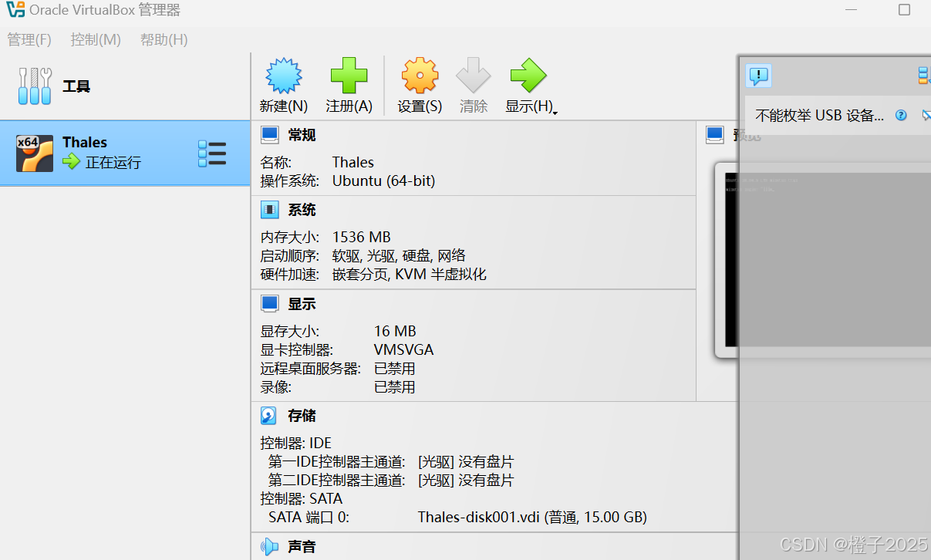This screenshot has height=560, width=931.
Task: Click the 16 MB video memory value
Action: coord(395,331)
